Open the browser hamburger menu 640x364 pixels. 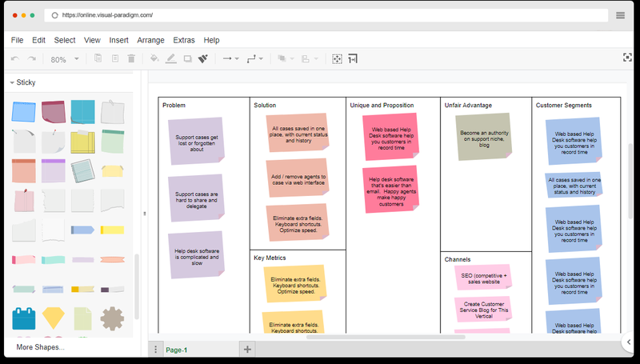pos(621,15)
